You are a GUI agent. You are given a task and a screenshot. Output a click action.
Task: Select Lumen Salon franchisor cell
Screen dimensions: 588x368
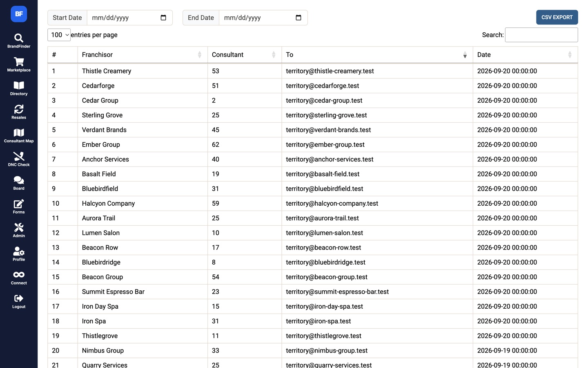click(x=143, y=233)
